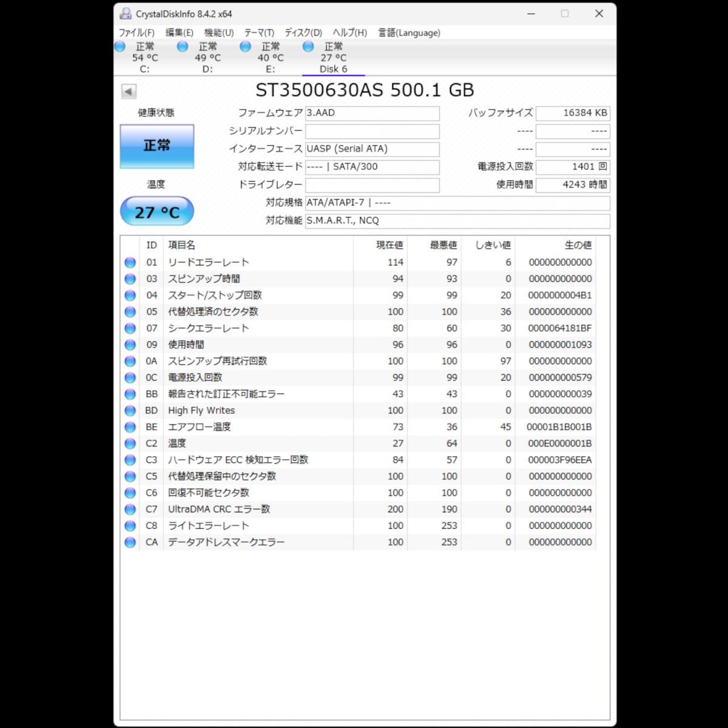Click the Disk 6 blue status orb
Viewport: 728px width, 728px height.
[x=308, y=47]
